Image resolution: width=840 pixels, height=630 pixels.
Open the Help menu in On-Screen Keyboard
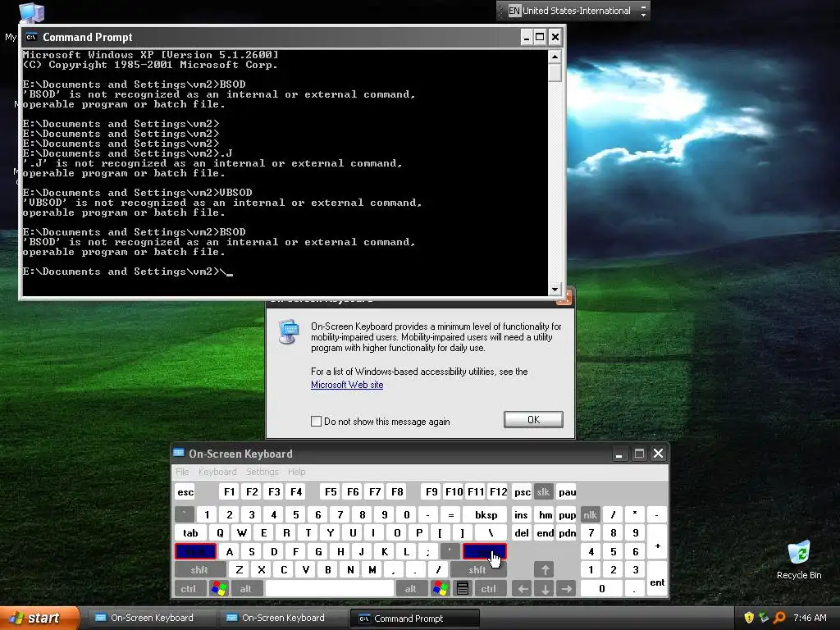(x=297, y=472)
